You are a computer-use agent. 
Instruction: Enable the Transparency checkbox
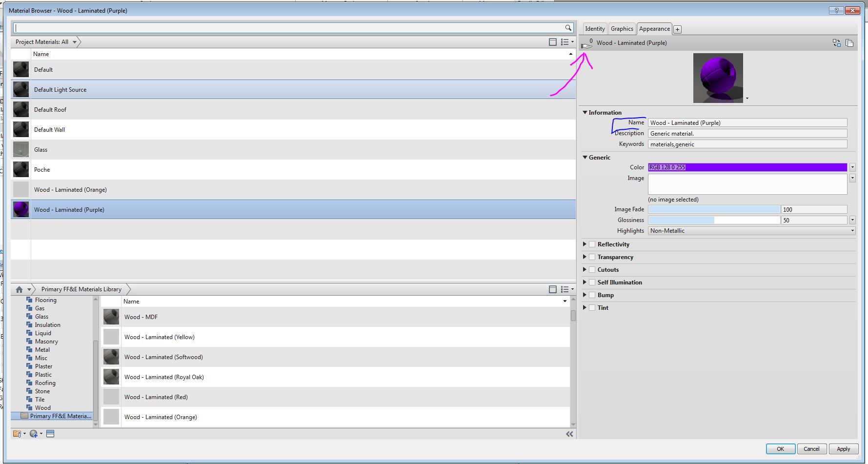[x=592, y=257]
